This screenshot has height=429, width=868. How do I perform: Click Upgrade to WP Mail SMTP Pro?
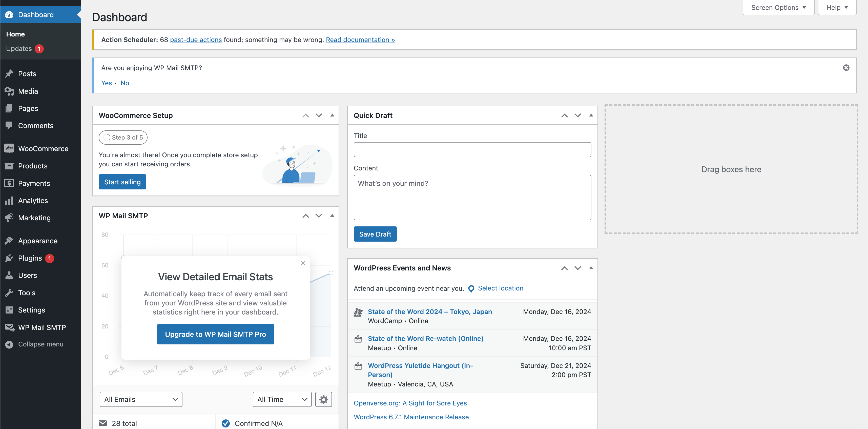coord(215,334)
